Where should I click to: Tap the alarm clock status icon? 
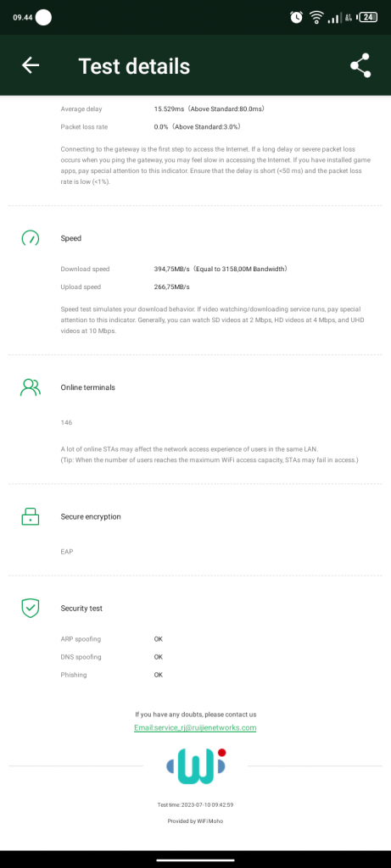coord(296,17)
